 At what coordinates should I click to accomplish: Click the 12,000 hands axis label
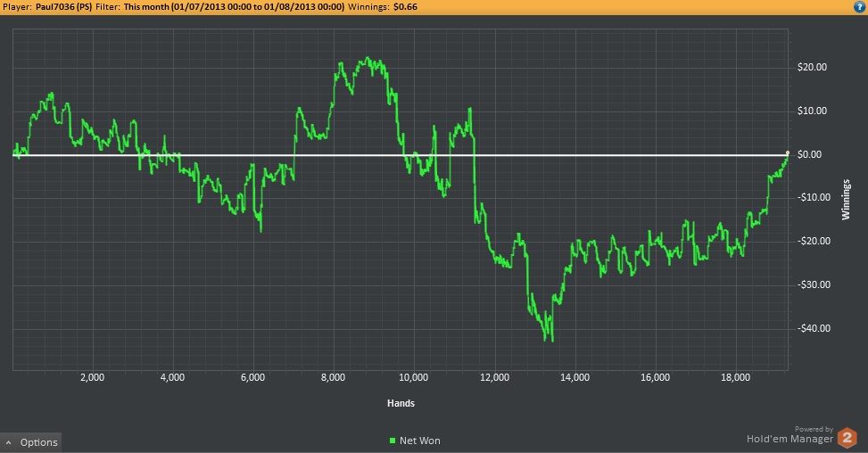494,377
